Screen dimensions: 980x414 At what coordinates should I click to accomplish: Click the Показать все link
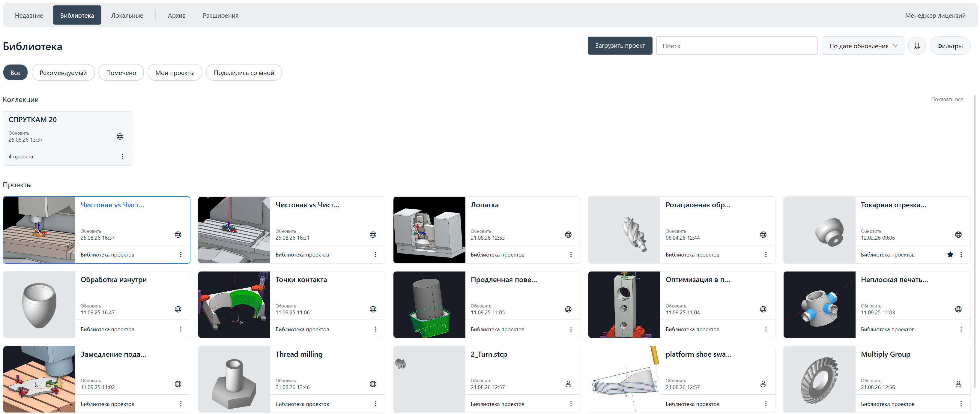click(x=947, y=99)
